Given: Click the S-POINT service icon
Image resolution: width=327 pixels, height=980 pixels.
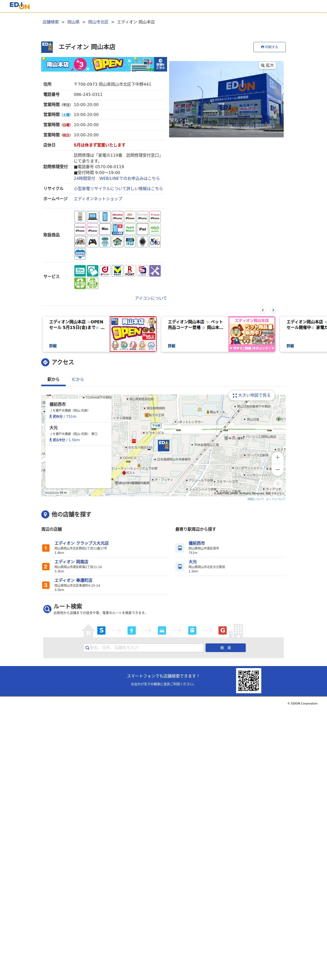Looking at the screenshot, I should (142, 271).
